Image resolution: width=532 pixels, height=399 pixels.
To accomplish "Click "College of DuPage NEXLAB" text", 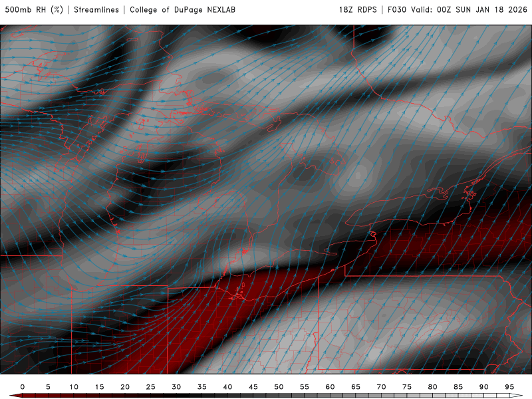I will coord(182,10).
